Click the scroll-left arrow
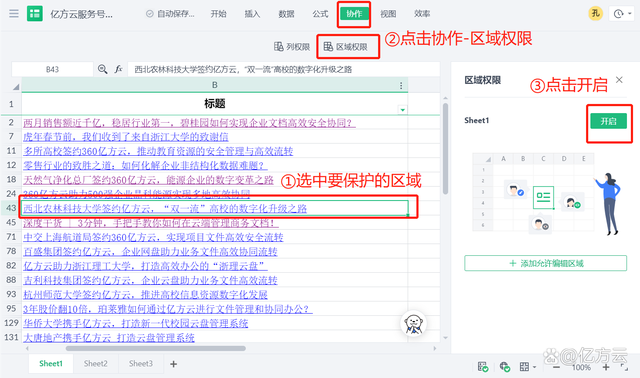The width and height of the screenshot is (640, 378). [x=27, y=349]
